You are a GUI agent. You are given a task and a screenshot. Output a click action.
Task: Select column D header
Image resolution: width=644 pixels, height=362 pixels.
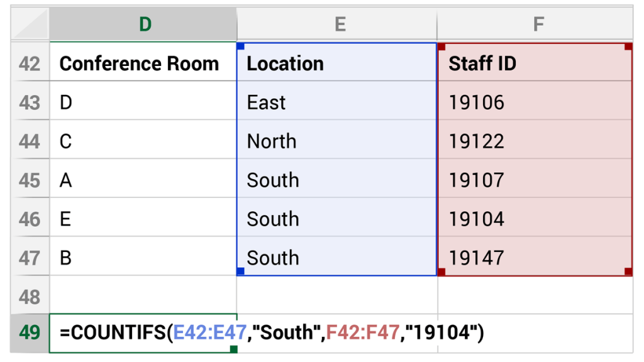coord(143,25)
